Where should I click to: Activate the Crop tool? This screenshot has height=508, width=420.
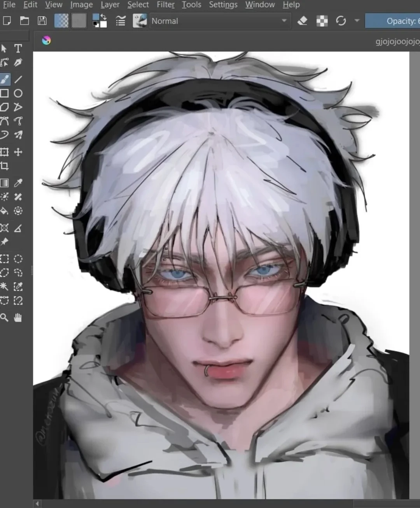click(x=5, y=166)
